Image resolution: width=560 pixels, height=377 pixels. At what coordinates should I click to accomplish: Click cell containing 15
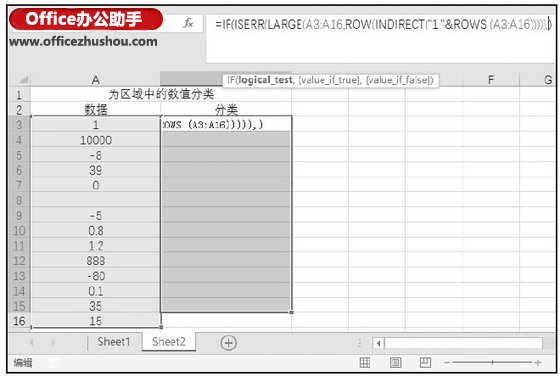coord(95,321)
